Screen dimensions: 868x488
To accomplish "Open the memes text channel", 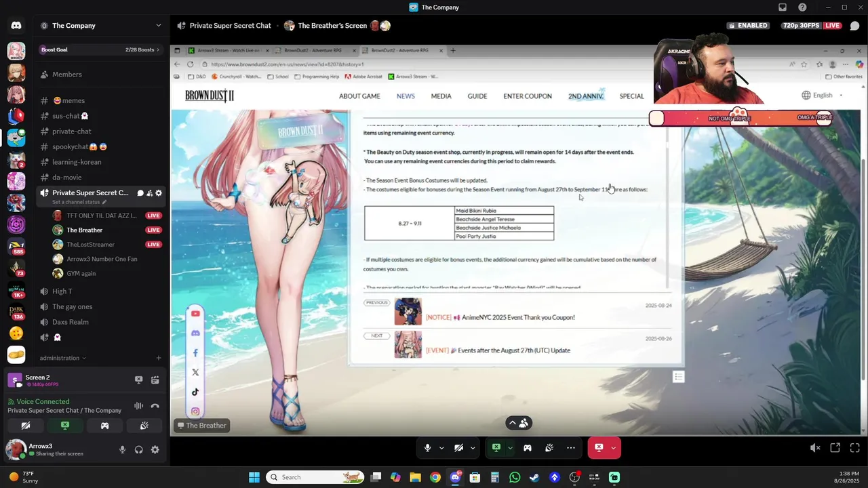I will coord(100,100).
